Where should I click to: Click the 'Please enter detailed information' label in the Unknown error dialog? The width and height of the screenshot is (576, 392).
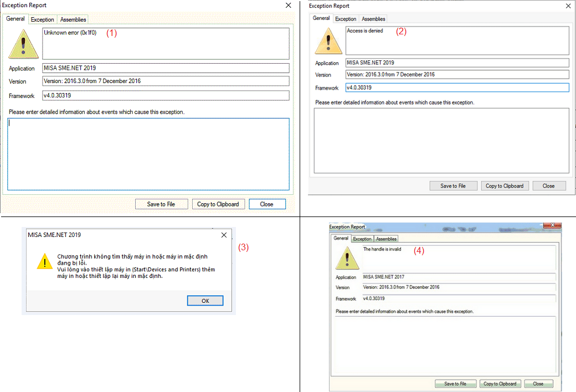[x=96, y=112]
